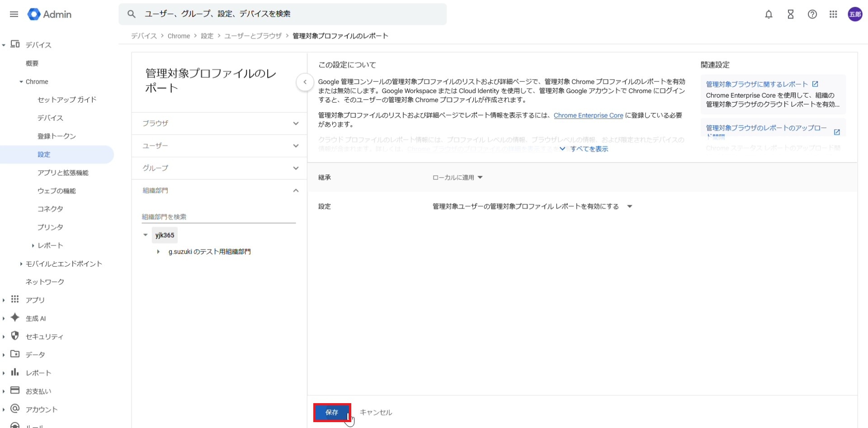The width and height of the screenshot is (868, 428).
Task: Collapse the 組織部門 section
Action: coord(296,191)
